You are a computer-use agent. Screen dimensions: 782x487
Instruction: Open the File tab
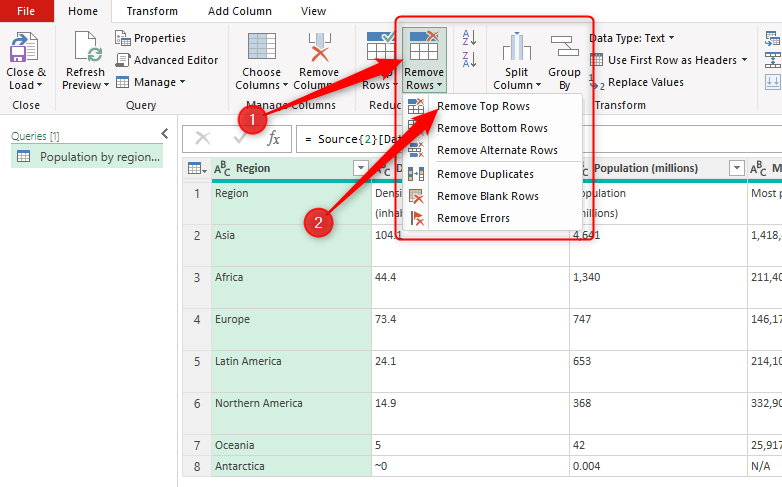pyautogui.click(x=26, y=11)
